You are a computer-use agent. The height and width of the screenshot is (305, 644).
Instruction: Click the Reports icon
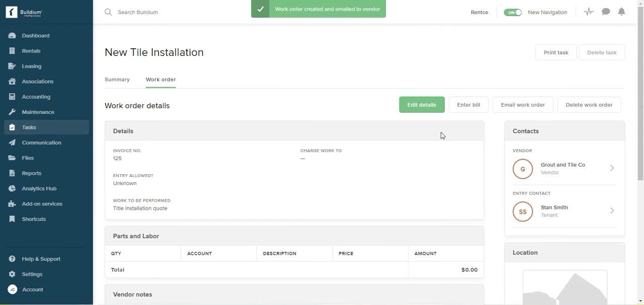(x=12, y=173)
